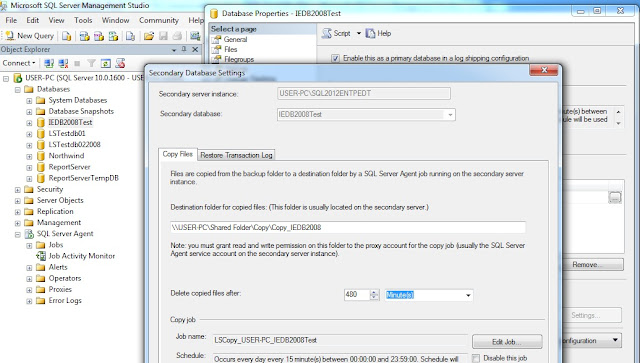Click Help in Database Properties toolbar

pos(378,33)
